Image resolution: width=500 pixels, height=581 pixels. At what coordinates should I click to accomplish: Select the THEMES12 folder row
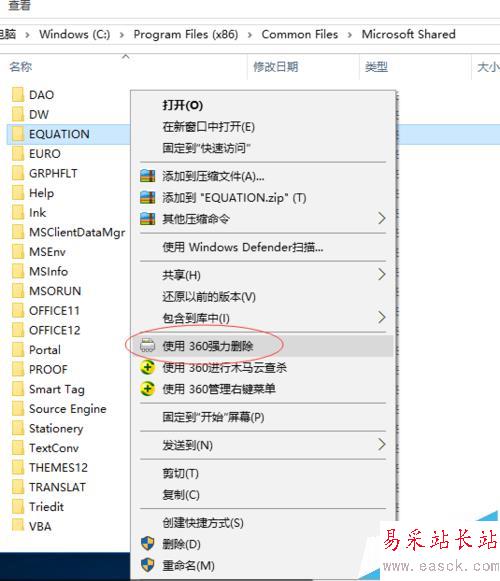pos(58,468)
